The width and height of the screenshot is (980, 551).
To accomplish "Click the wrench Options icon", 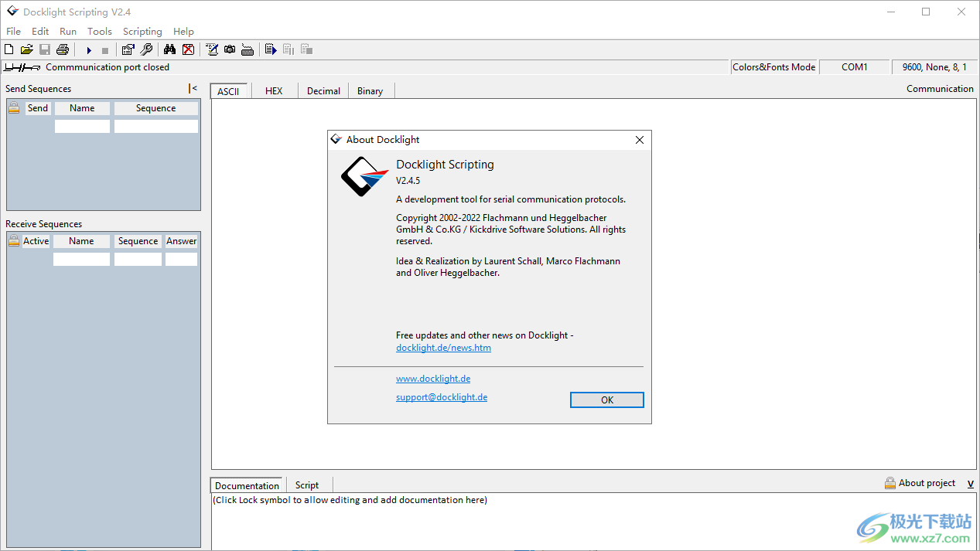I will 146,49.
